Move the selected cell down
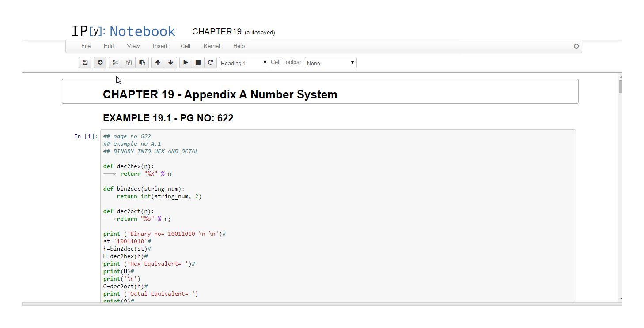The image size is (644, 328). pyautogui.click(x=170, y=63)
